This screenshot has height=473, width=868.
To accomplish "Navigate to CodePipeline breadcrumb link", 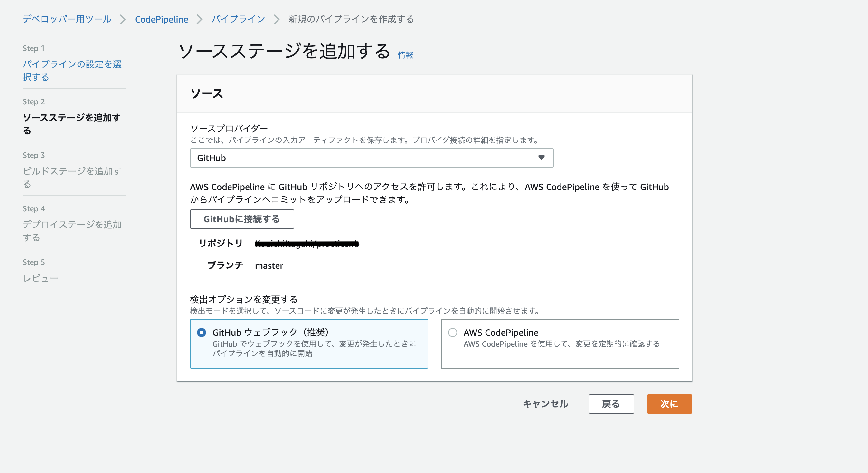I will (x=161, y=19).
